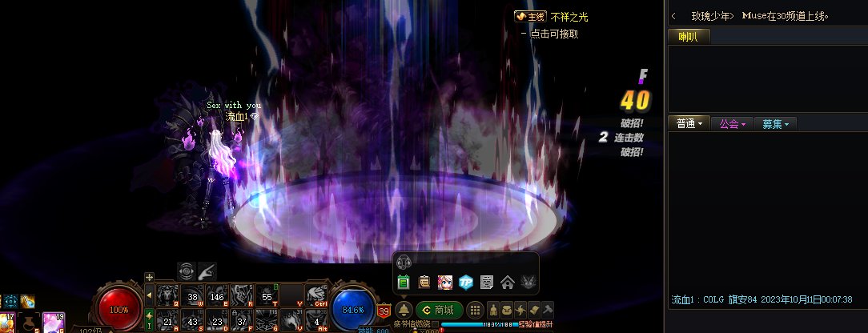Screen dimensions: 868x333
Task: Open the quest scroll icon
Action: coord(533,310)
